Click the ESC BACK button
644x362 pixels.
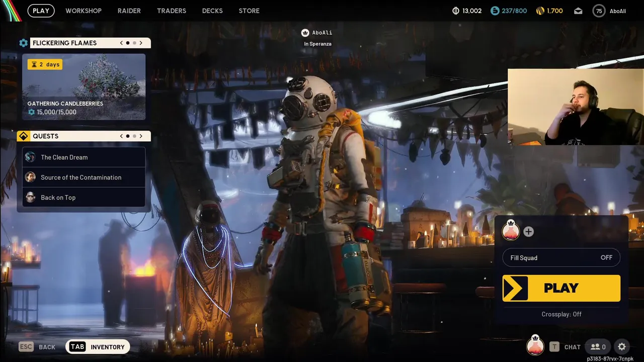click(37, 347)
